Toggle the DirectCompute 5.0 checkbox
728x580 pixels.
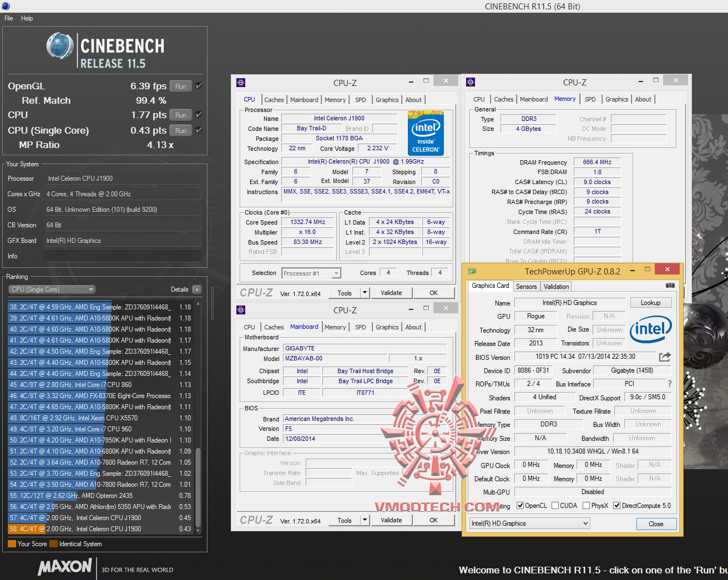click(617, 506)
